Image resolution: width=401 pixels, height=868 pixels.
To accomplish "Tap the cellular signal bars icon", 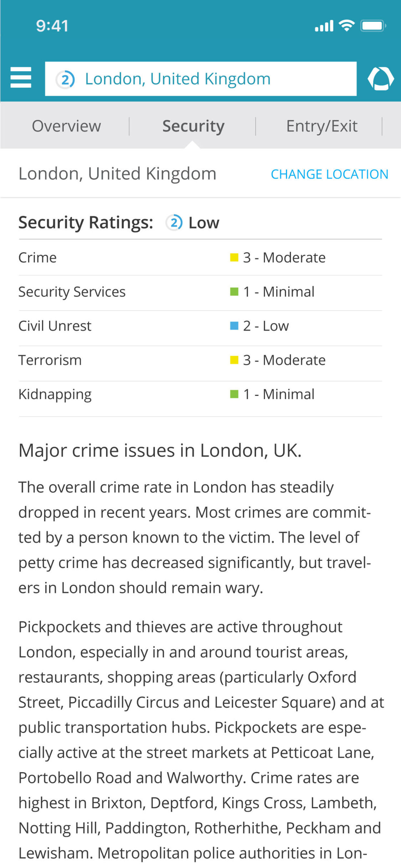I will tap(324, 26).
